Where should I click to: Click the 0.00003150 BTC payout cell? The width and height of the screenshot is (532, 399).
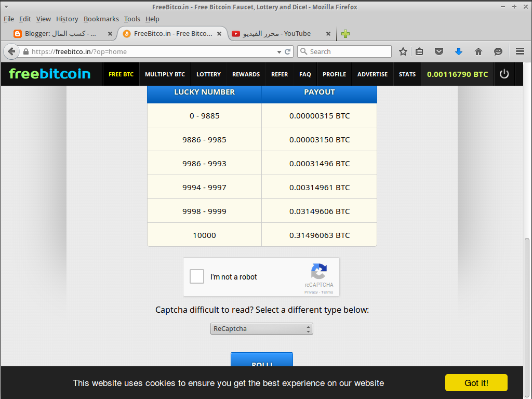[320, 139]
